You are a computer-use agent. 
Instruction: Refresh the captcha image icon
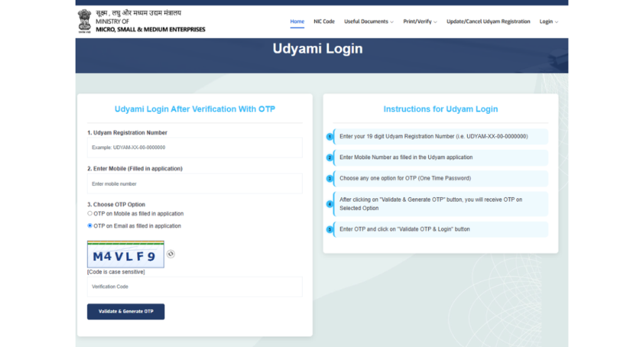[171, 254]
